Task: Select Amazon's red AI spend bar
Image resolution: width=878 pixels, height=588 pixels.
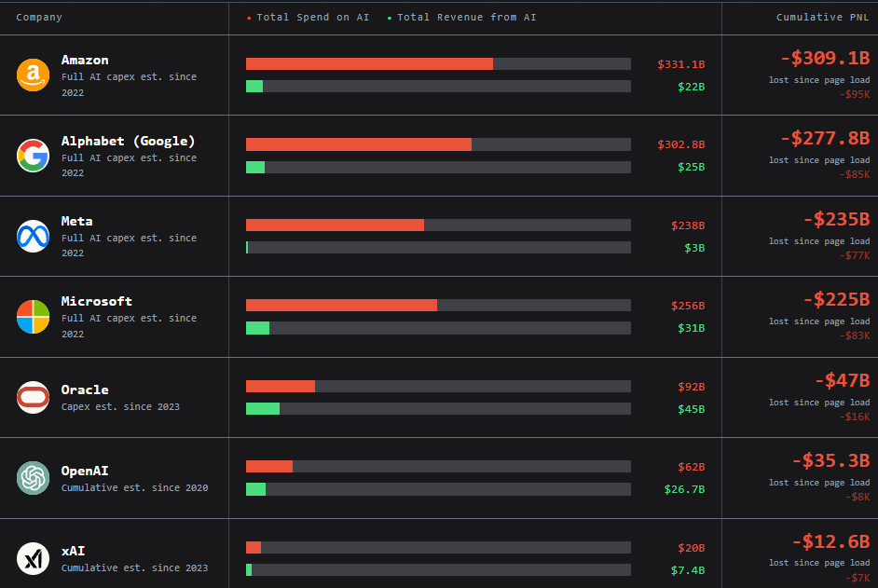Action: tap(370, 64)
